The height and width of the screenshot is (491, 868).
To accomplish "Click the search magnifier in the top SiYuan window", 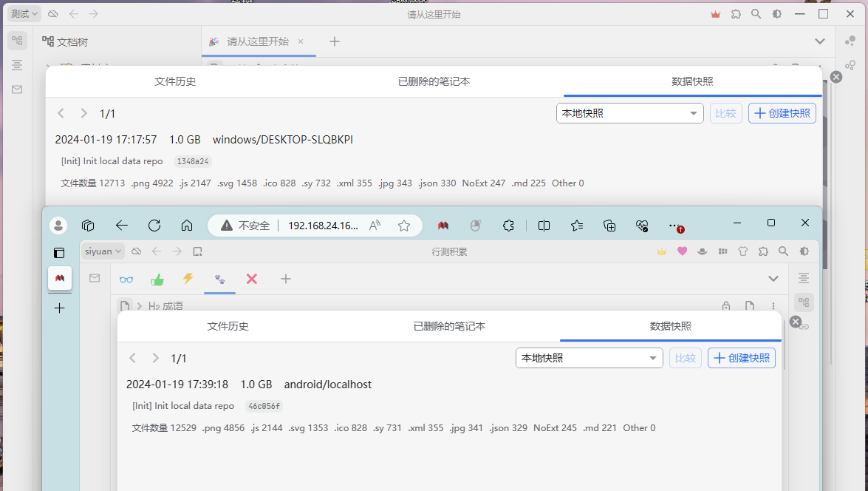I will (x=756, y=14).
